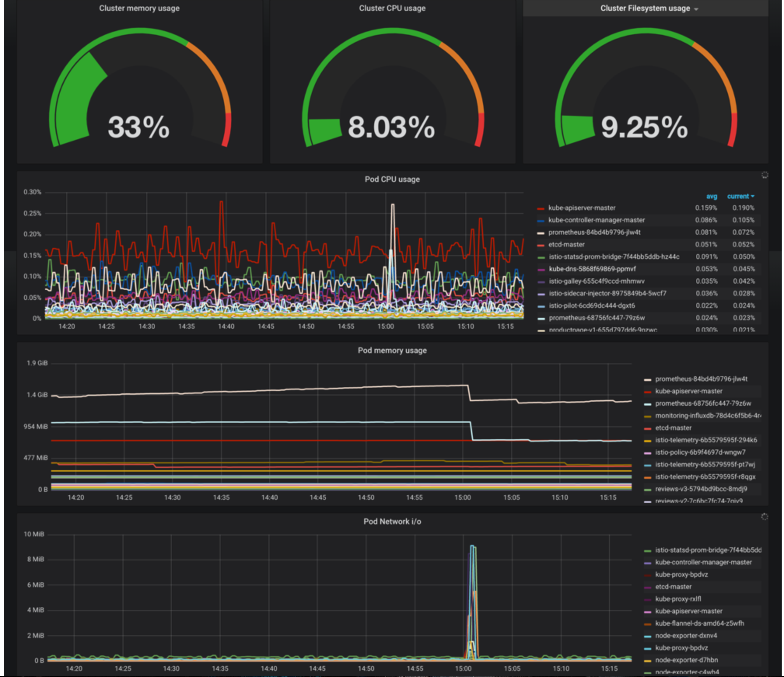Open color picker for kube-flannel-ds-amd64-z5wfh orange swatch

(647, 624)
